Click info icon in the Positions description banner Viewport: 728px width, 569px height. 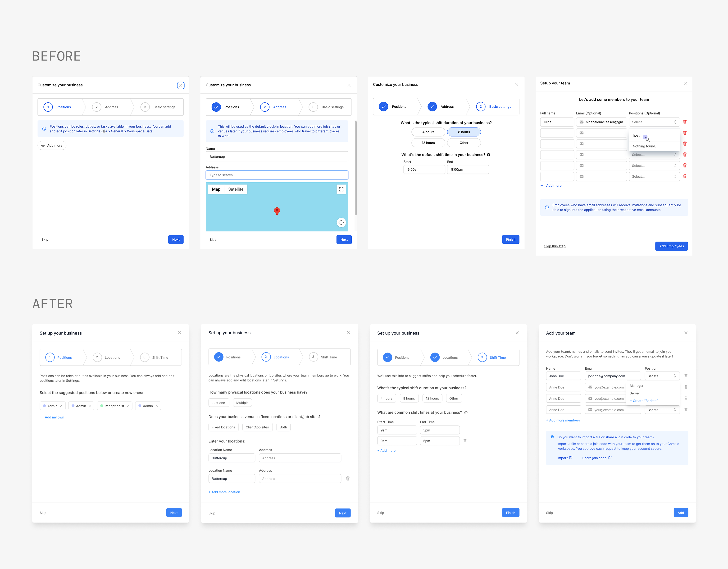point(44,129)
